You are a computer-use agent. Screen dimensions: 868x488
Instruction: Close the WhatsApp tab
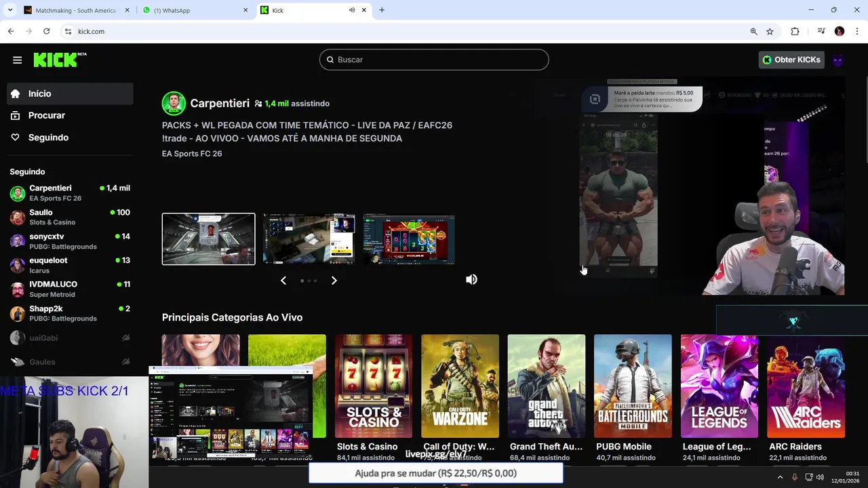245,10
